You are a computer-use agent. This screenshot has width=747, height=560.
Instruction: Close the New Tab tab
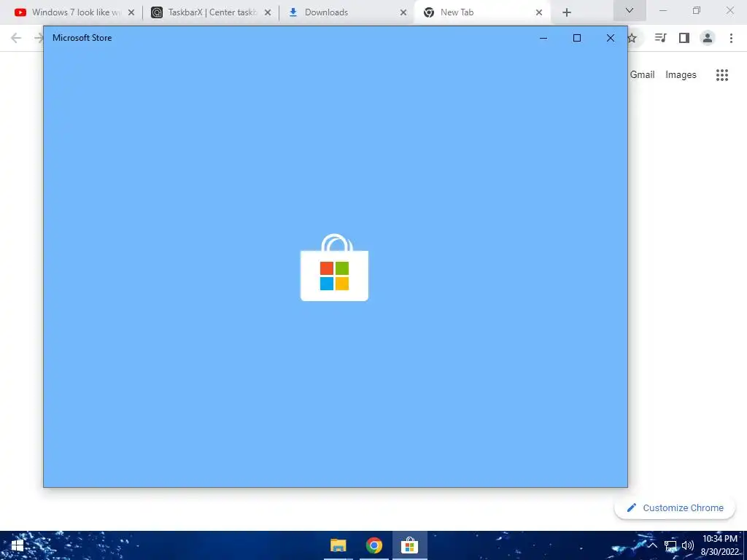click(x=539, y=12)
